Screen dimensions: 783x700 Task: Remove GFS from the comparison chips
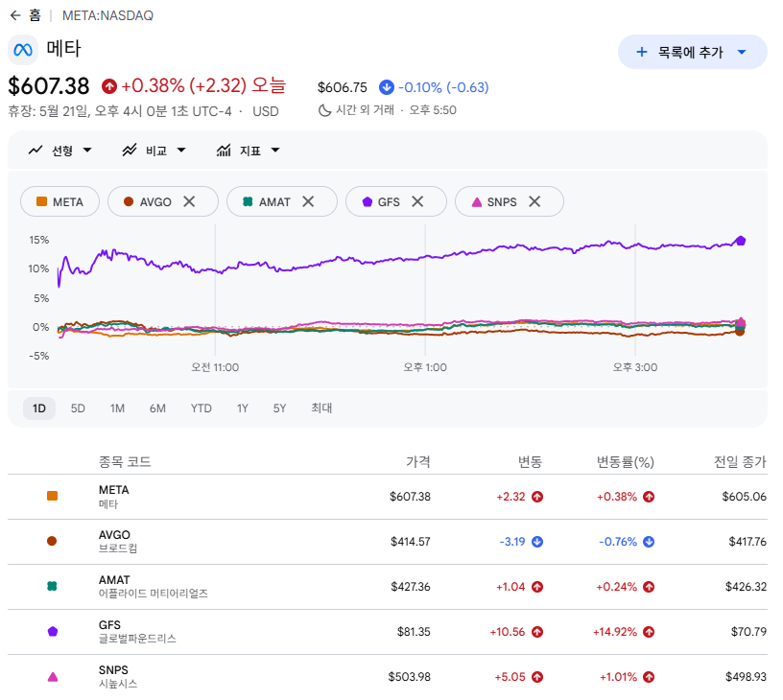coord(417,201)
